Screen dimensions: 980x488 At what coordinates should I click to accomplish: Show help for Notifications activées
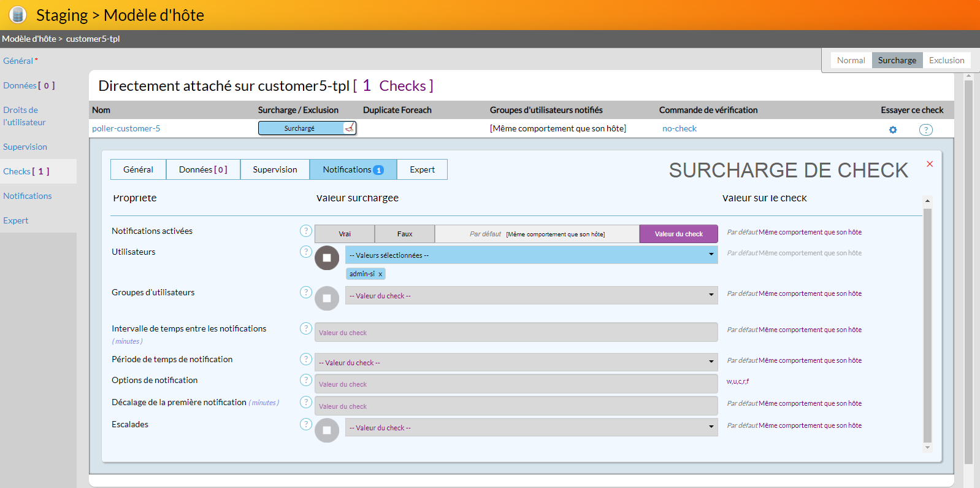click(x=305, y=231)
